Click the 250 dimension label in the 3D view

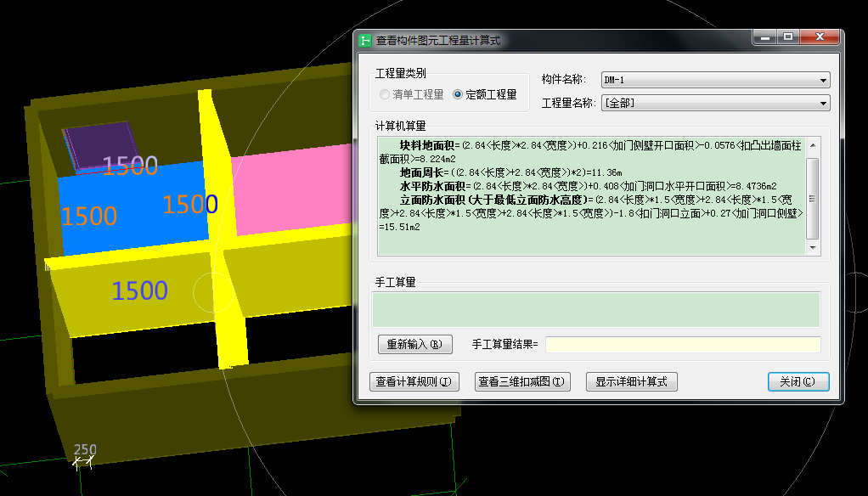[x=85, y=449]
